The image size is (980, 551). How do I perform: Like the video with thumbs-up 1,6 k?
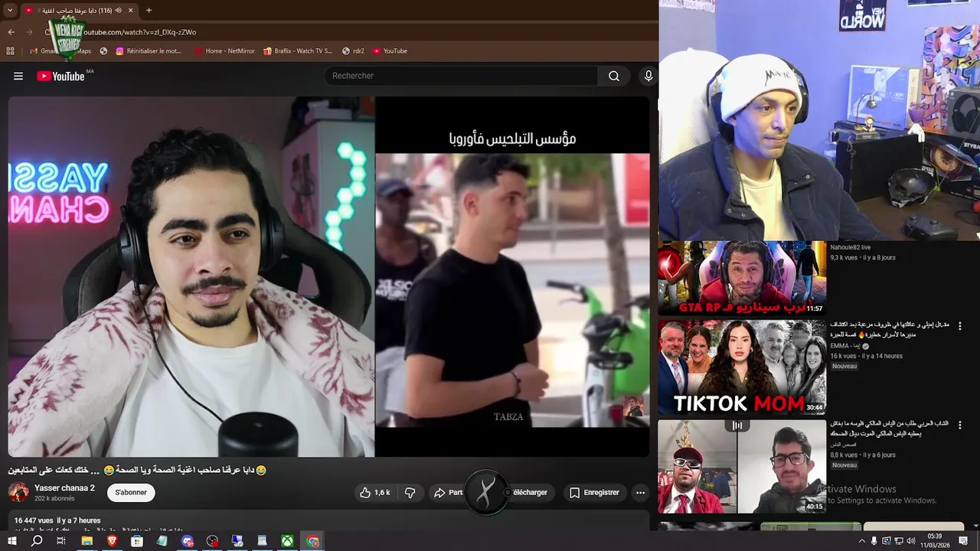click(375, 493)
